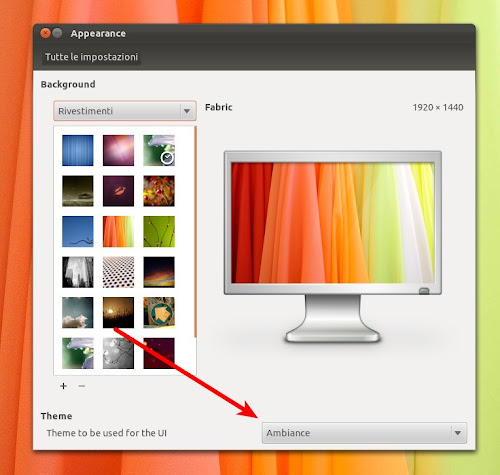
Task: Select the dark sunset sky wallpaper
Action: pos(159,272)
